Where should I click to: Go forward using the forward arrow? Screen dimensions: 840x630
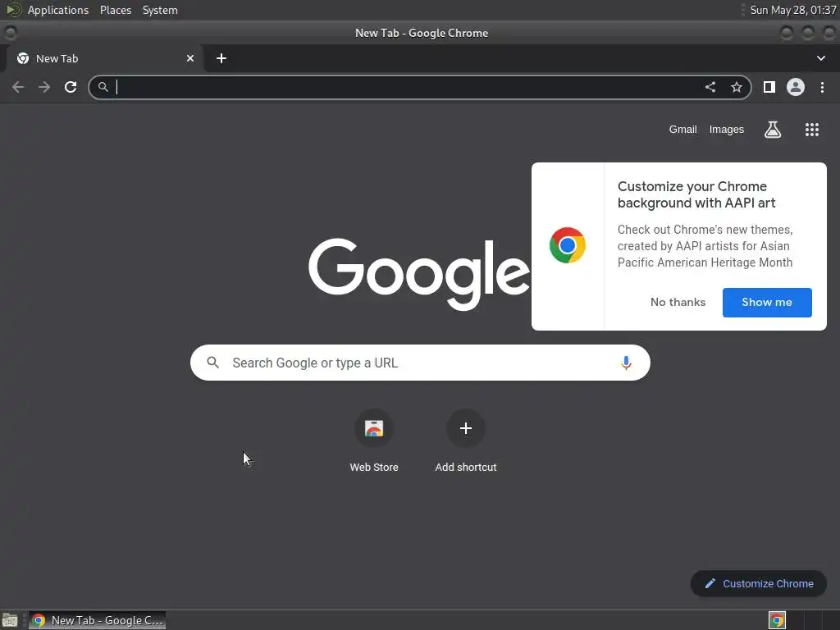coord(44,87)
